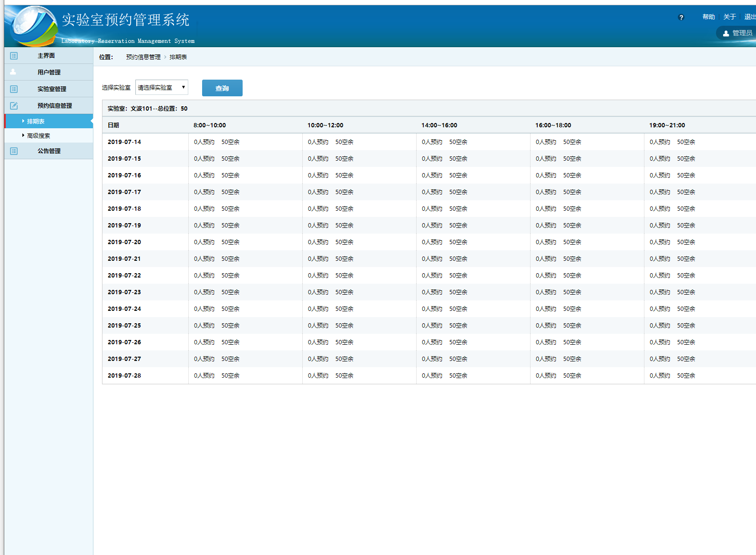This screenshot has width=756, height=555.
Task: Click the 帮助 link in header
Action: point(708,17)
